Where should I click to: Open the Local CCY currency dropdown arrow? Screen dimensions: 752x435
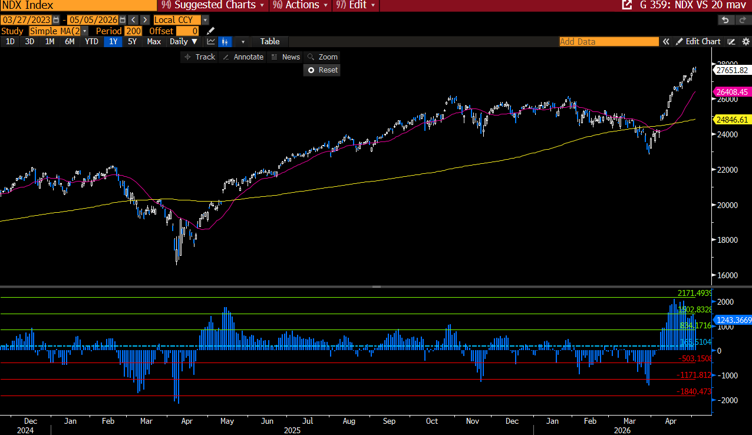click(x=205, y=20)
